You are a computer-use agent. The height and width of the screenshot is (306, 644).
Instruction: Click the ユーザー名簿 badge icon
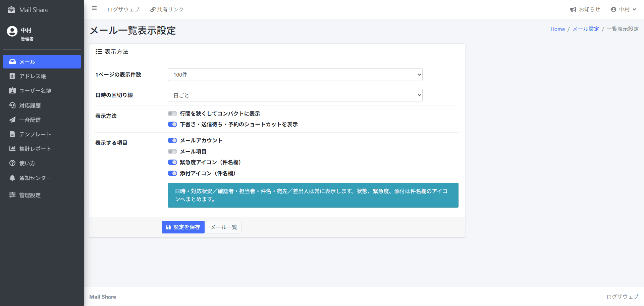(x=12, y=91)
